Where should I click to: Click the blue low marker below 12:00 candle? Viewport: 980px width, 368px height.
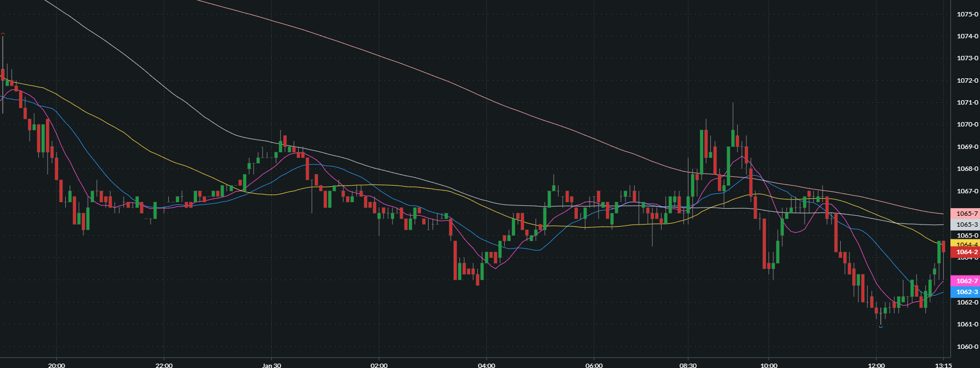(881, 327)
